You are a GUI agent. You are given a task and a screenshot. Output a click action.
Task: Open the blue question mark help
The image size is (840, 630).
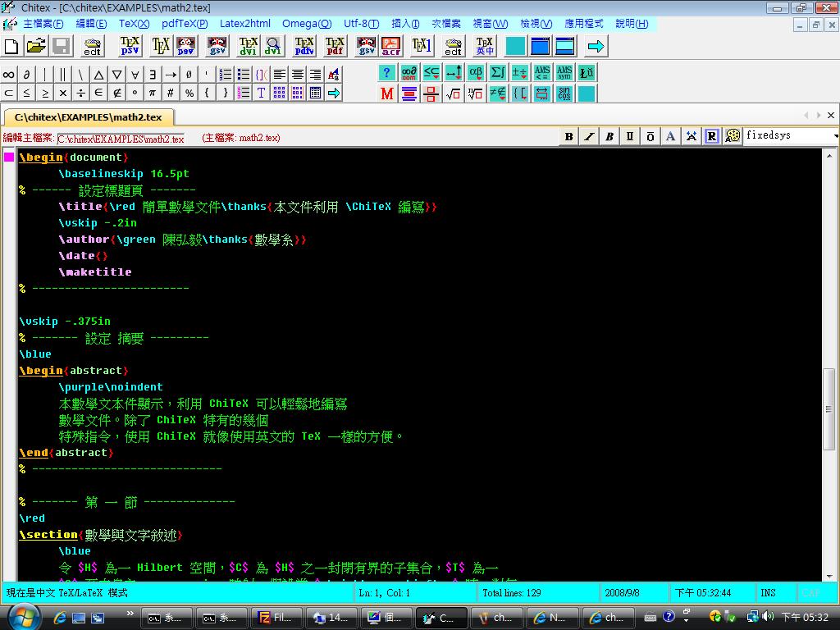[387, 72]
